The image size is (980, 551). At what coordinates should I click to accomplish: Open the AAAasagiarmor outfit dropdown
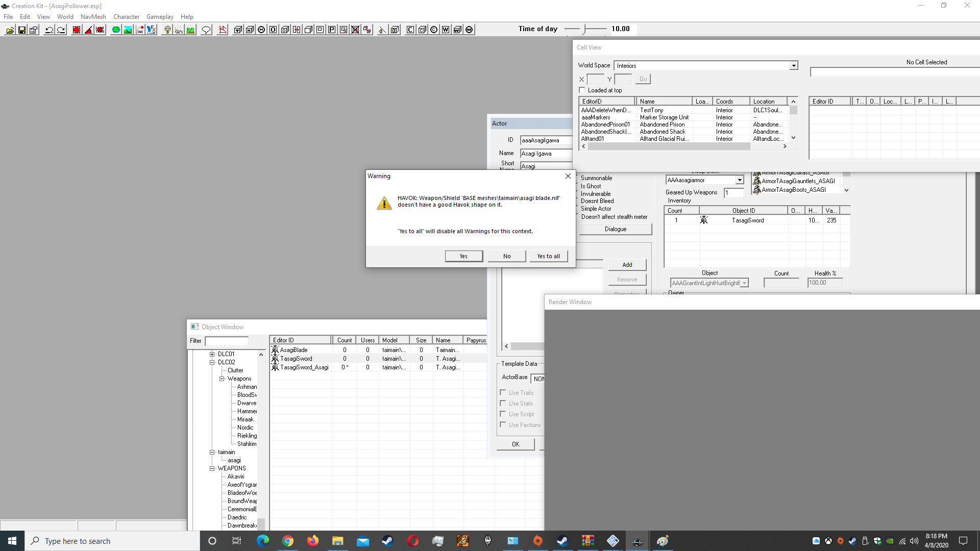(739, 180)
